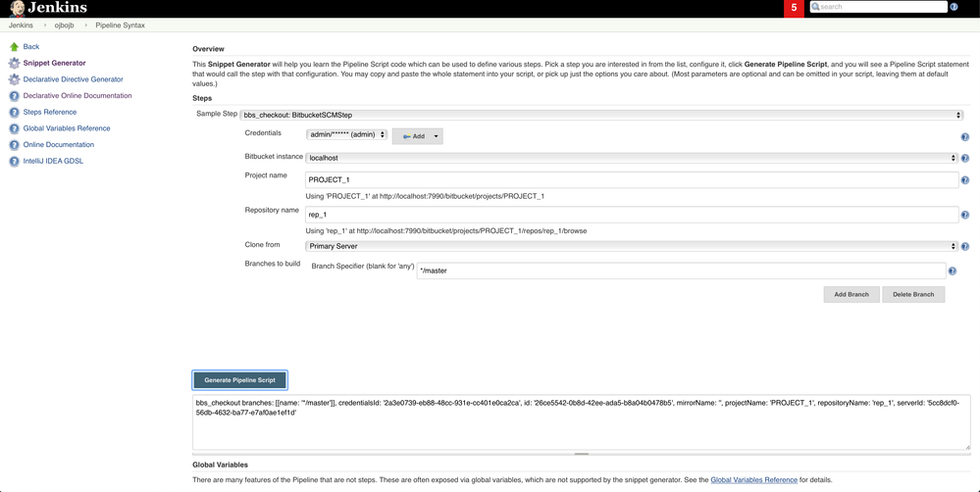Click the repository URL hint below Repository name
The width and height of the screenshot is (980, 492).
[x=445, y=231]
